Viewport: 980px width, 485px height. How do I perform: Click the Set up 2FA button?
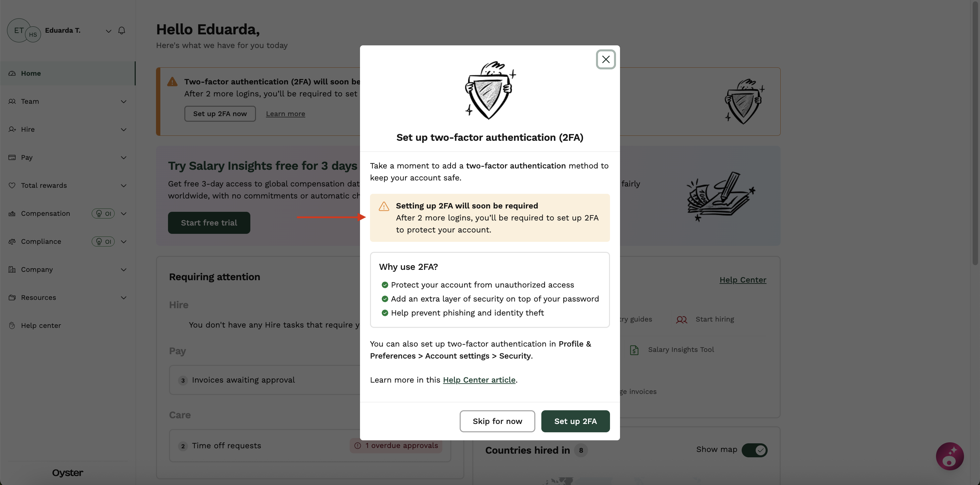[575, 421]
